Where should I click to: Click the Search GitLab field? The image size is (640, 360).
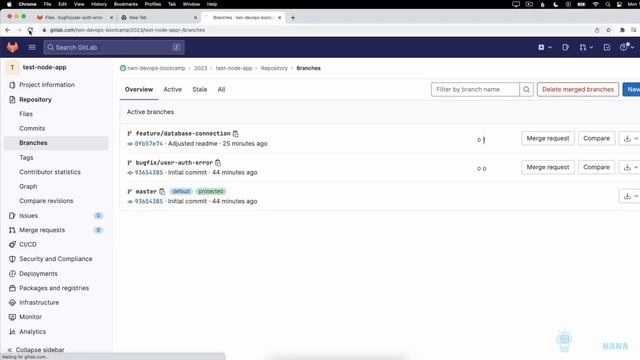[114, 47]
